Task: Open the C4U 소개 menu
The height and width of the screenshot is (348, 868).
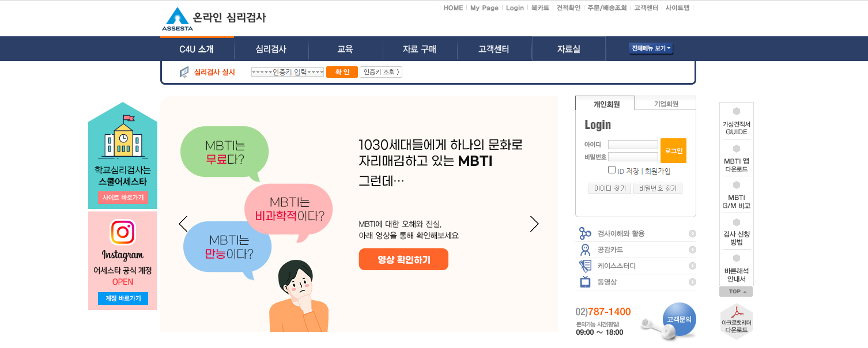Action: [x=197, y=49]
